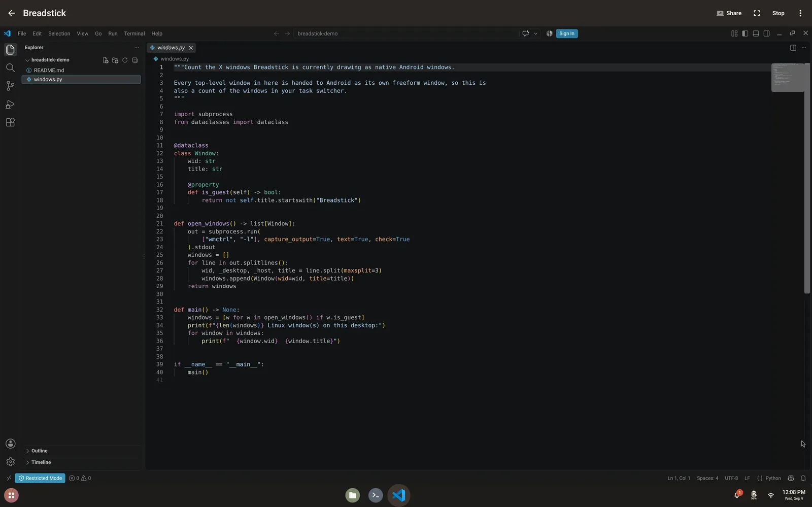
Task: Open the Run and Debug view
Action: pyautogui.click(x=10, y=105)
